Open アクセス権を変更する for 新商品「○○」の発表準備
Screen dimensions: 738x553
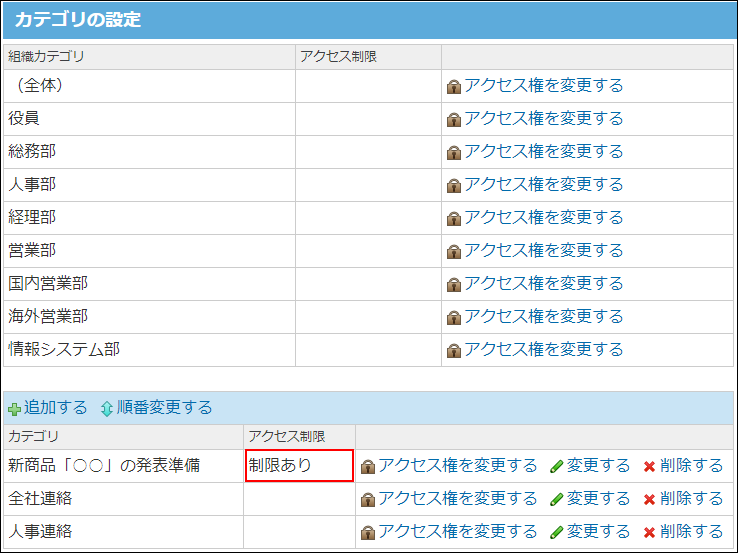457,465
